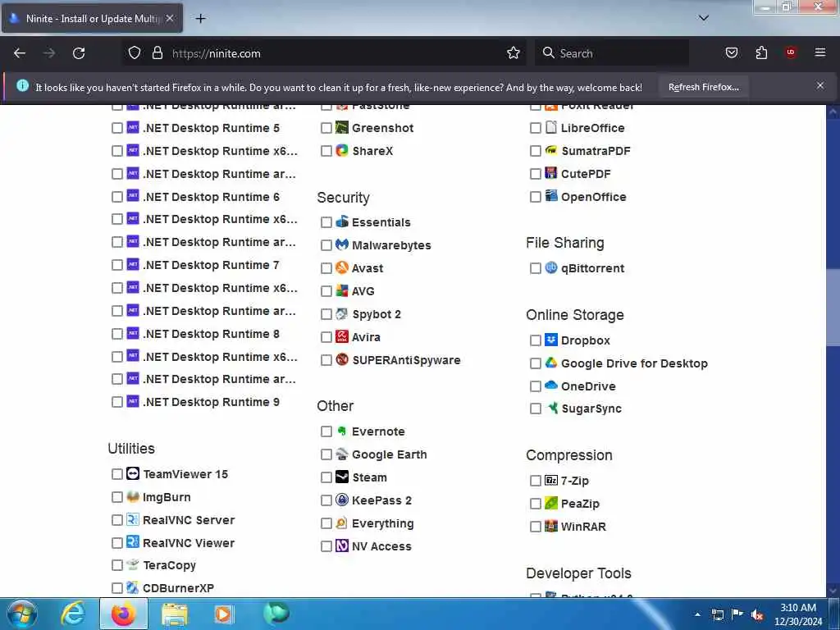Launch Internet Explorer from taskbar
The image size is (840, 630).
point(73,614)
